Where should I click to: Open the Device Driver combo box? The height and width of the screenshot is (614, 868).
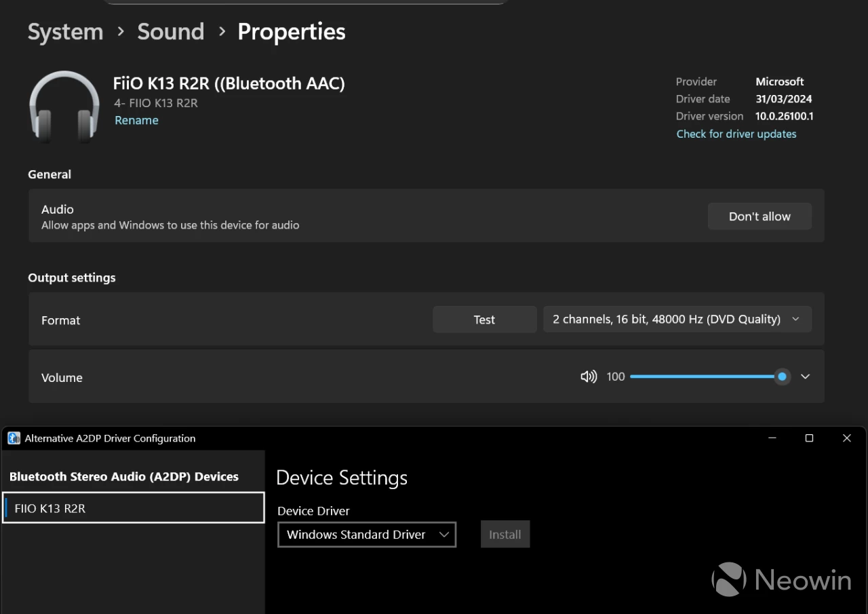coord(367,535)
